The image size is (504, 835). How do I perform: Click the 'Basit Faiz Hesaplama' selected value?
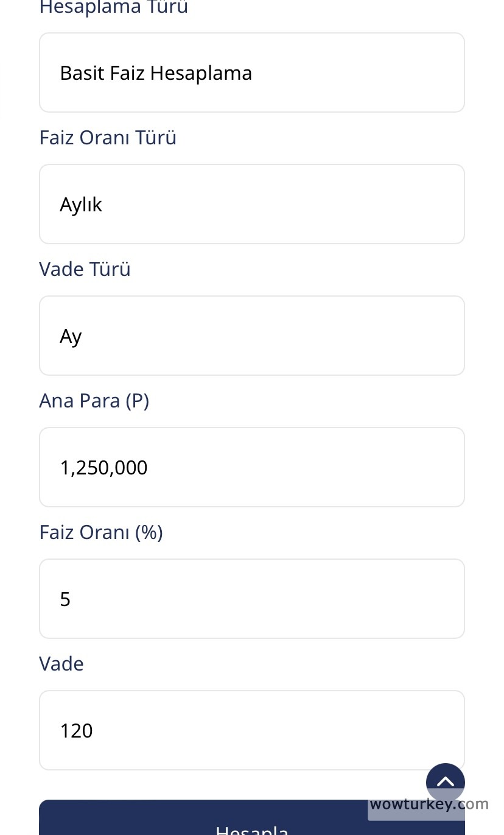156,73
